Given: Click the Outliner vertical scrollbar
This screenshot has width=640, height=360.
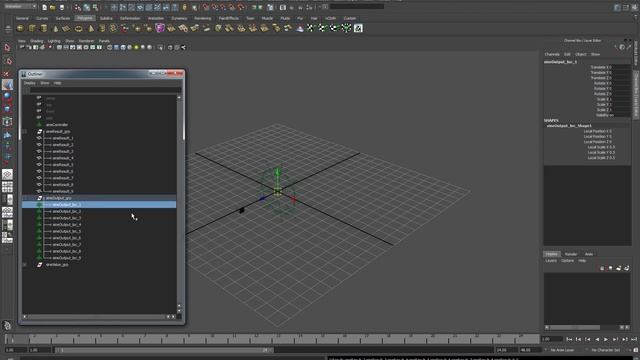Looking at the screenshot, I should (x=179, y=203).
